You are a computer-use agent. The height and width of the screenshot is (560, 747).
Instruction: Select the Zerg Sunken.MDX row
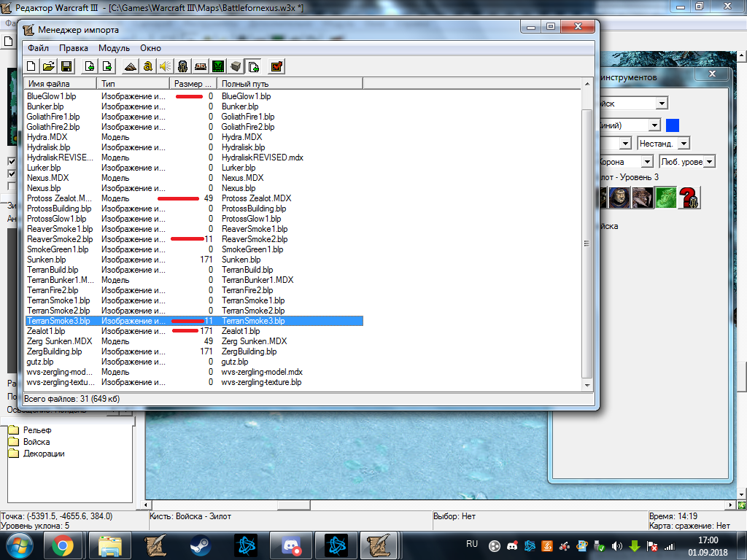tap(194, 341)
